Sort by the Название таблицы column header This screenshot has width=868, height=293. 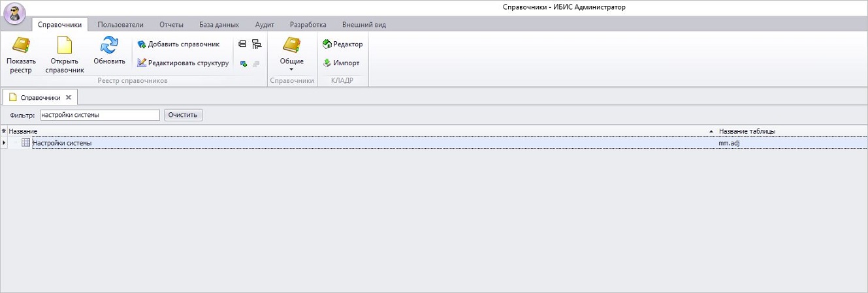point(747,131)
